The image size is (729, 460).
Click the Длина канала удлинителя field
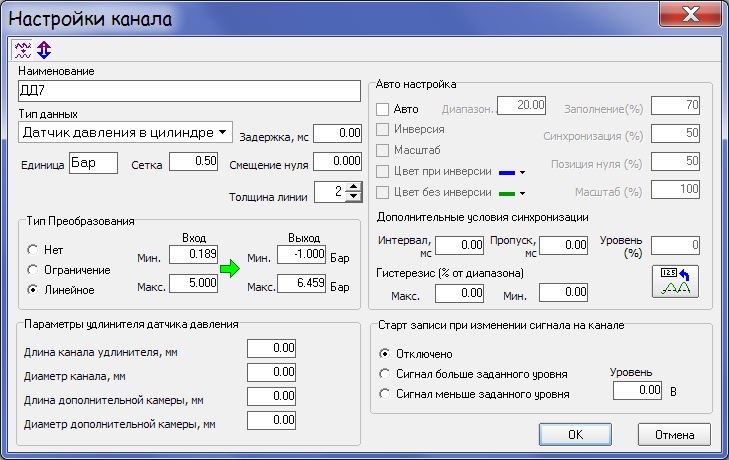coord(272,348)
